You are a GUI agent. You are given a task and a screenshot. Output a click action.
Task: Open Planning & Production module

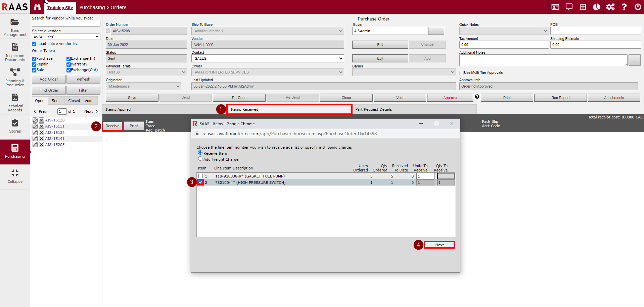point(15,77)
